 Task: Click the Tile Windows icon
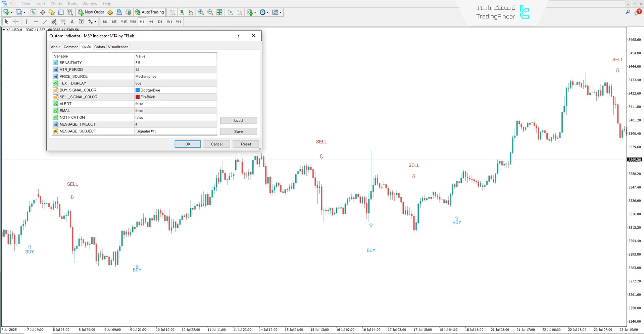click(219, 12)
